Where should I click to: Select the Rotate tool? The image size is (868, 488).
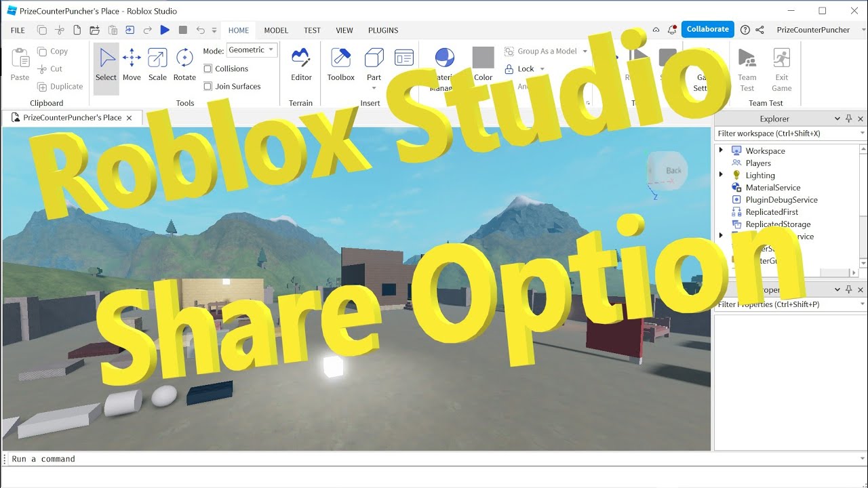[x=184, y=65]
